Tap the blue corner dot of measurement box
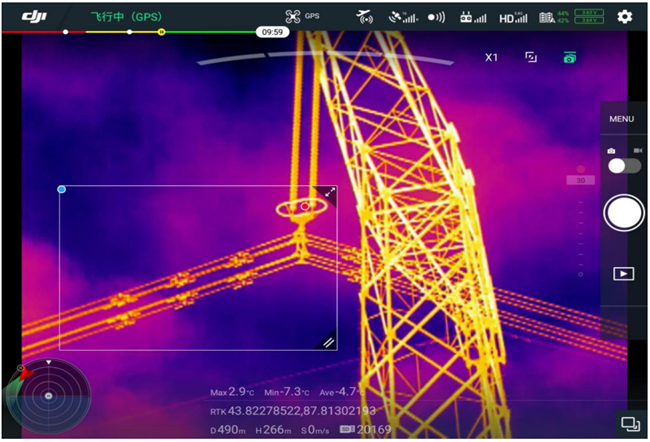 (62, 189)
